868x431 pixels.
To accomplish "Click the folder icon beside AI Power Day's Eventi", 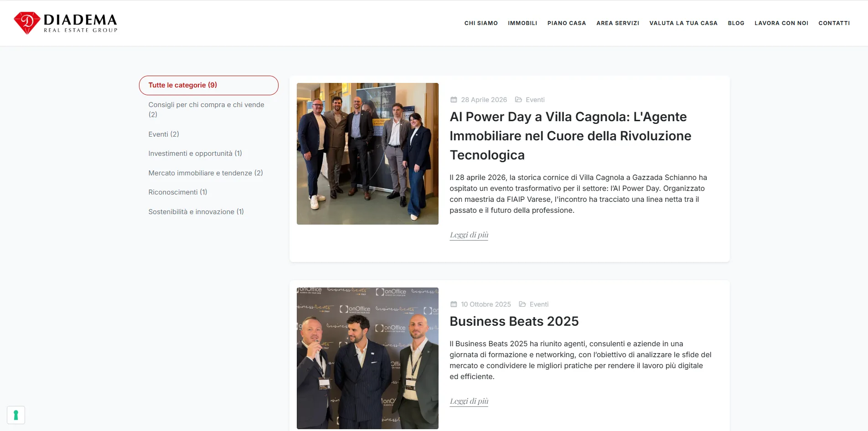I will pos(518,100).
